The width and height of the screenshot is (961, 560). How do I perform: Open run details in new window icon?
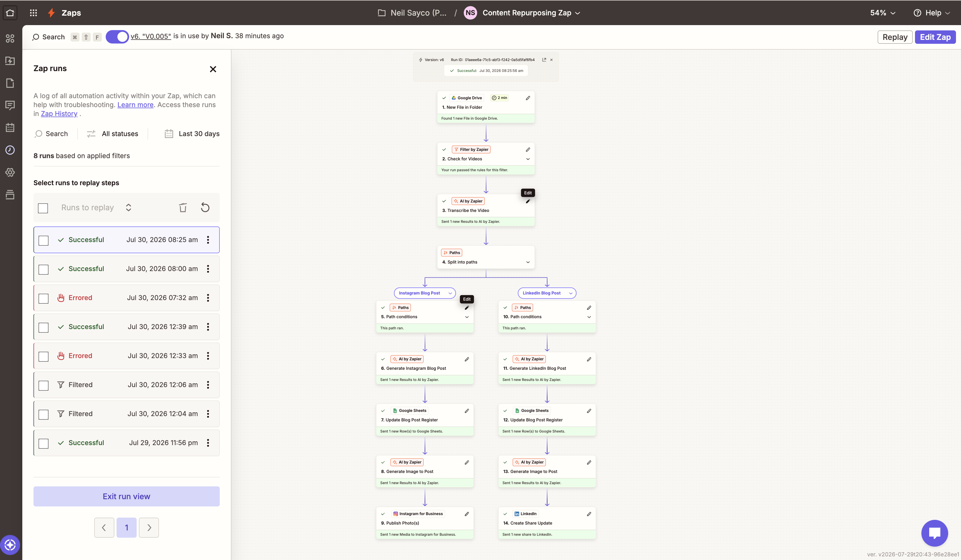pos(544,60)
